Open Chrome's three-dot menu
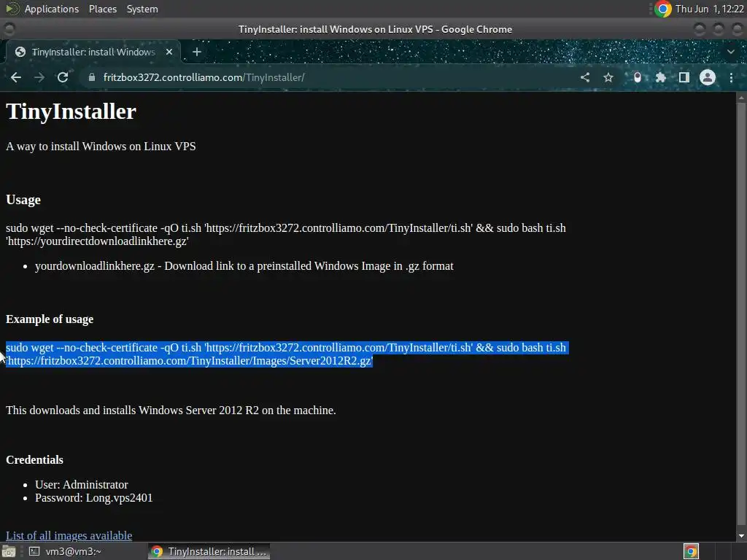The width and height of the screenshot is (747, 560). [731, 77]
